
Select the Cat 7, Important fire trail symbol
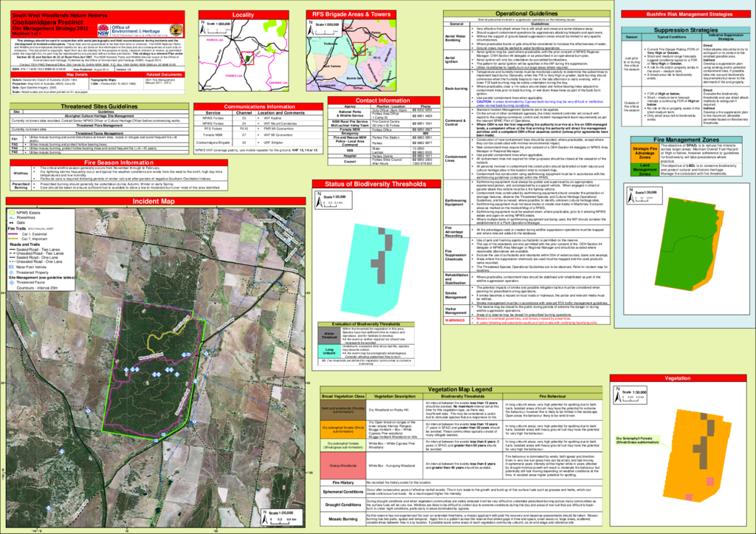(x=13, y=239)
